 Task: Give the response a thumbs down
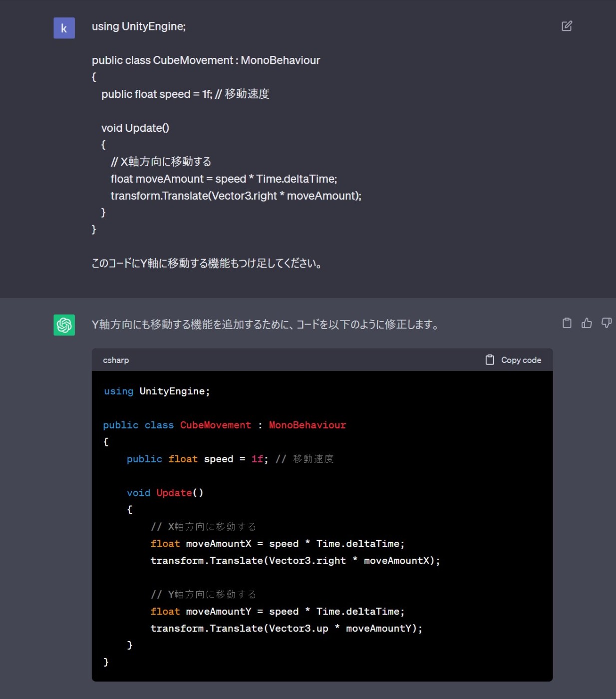coord(606,323)
